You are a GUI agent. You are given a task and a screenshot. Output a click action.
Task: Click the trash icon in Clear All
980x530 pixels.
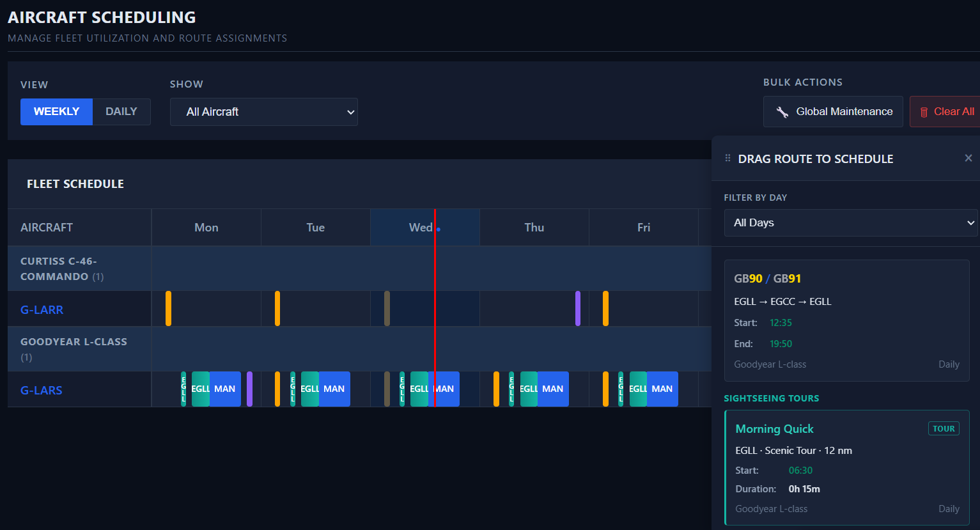[x=924, y=112]
